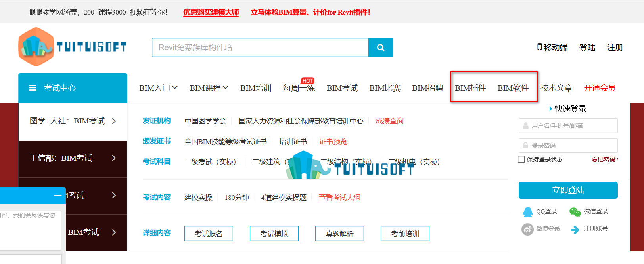Viewport: 644px width, 264px height.
Task: Click the 考试模拟 button
Action: pyautogui.click(x=274, y=234)
